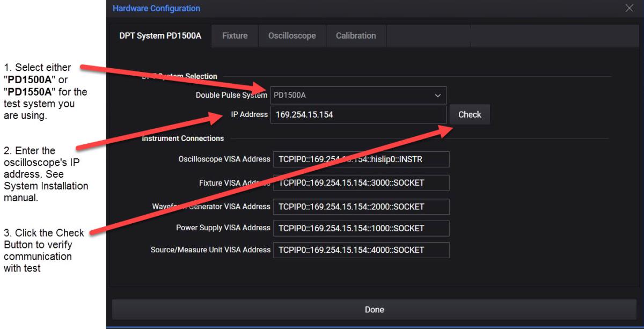Select the DPT System PD1500A tab
This screenshot has height=329, width=644.
160,35
